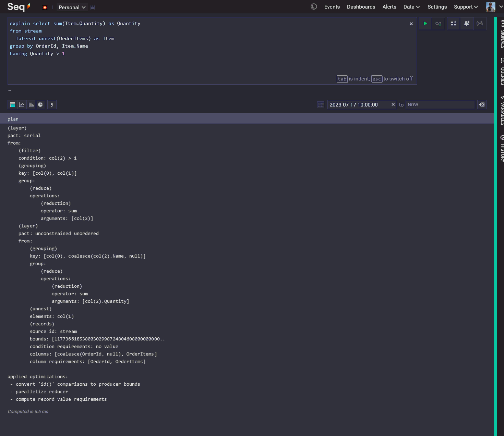The height and width of the screenshot is (436, 504).
Task: Switch to table view of results
Action: pyautogui.click(x=12, y=105)
